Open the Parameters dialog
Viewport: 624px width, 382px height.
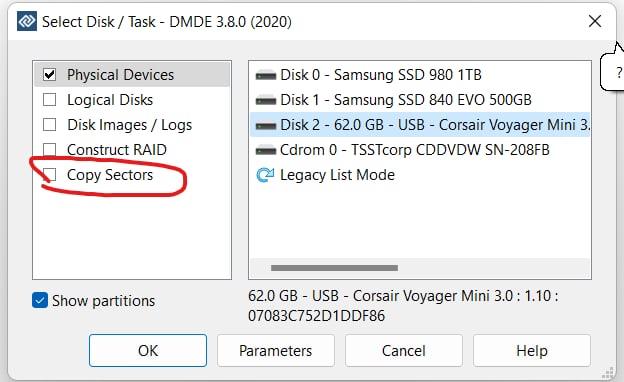pyautogui.click(x=275, y=351)
